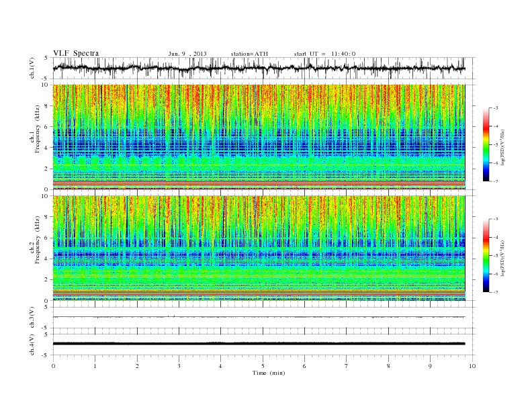
Task: Click time axis tick label "0"
Action: click(x=53, y=366)
